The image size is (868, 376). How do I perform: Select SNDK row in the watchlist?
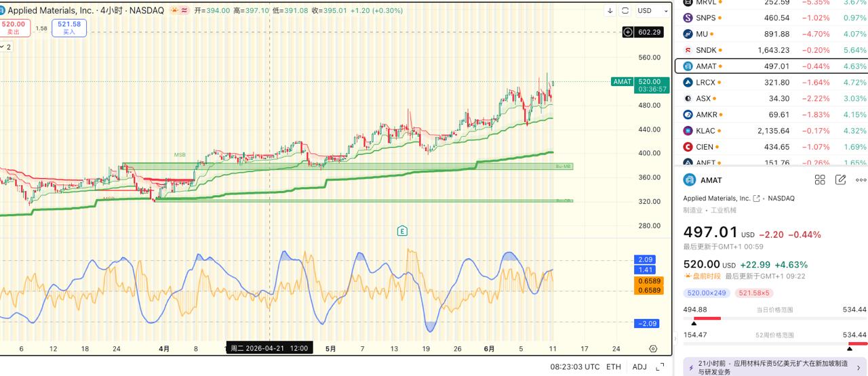click(771, 50)
